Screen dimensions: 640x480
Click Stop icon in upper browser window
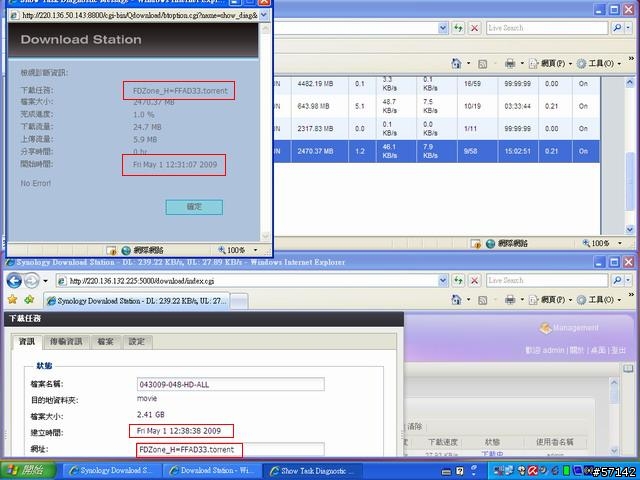[x=474, y=28]
